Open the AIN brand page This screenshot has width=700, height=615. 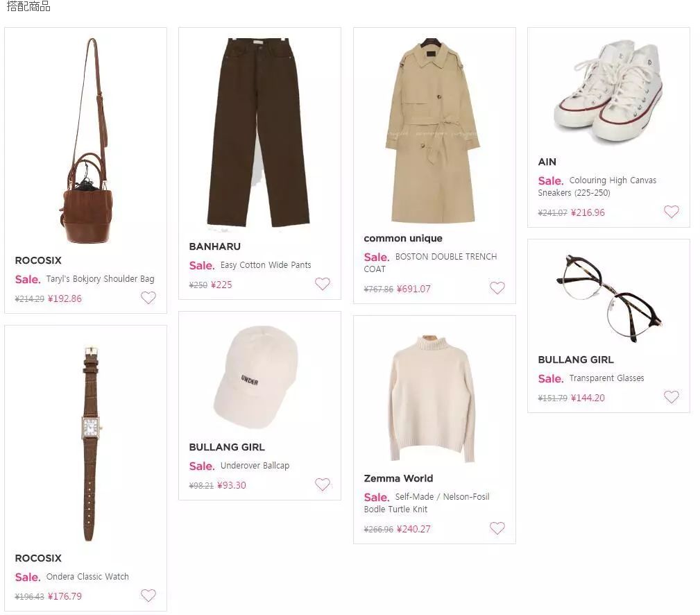point(547,162)
